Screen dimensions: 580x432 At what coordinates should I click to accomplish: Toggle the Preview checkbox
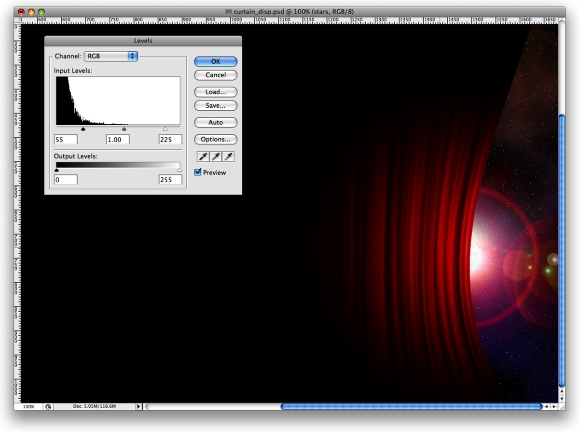click(198, 172)
